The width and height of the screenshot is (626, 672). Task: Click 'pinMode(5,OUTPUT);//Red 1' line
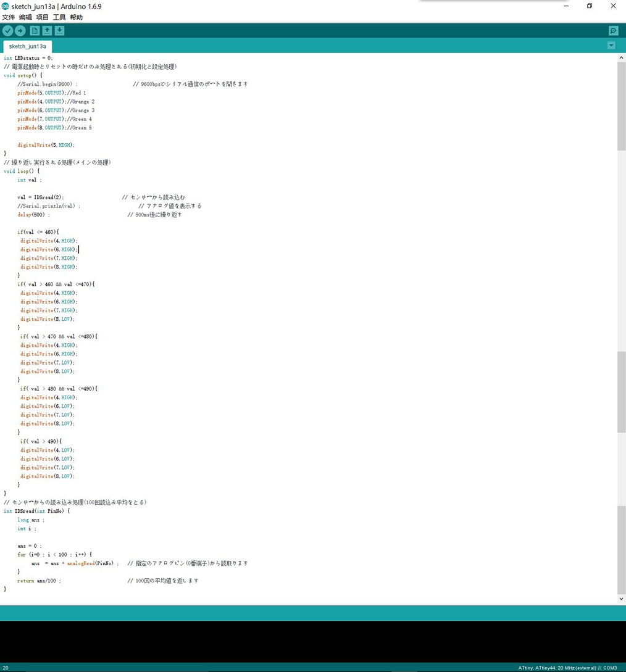(52, 93)
